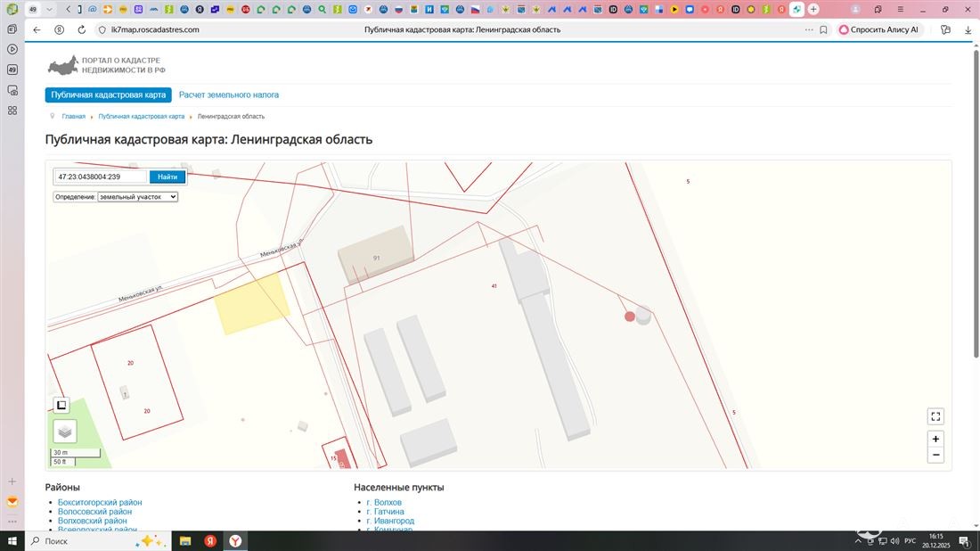Zoom out the map with minus button
Viewport: 980px width, 551px height.
pos(935,455)
